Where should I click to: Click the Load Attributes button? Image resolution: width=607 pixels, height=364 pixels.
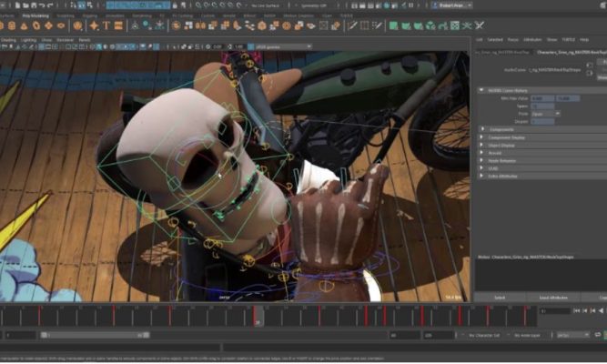click(x=553, y=298)
